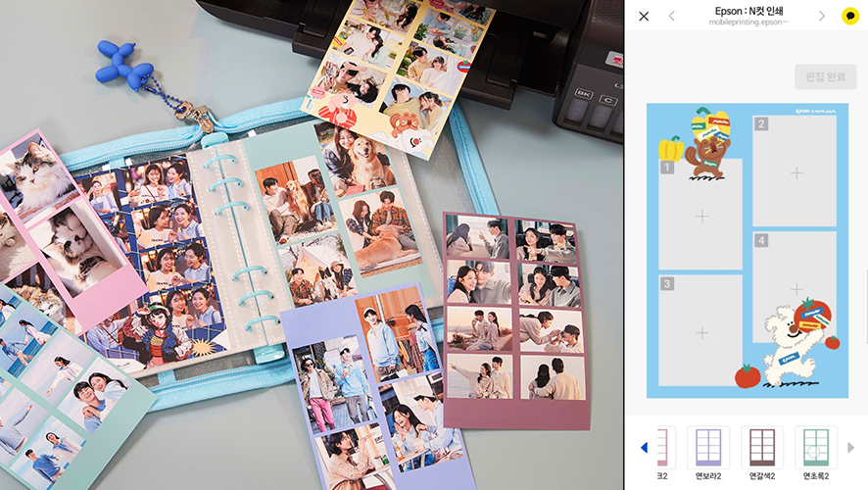Select the partially visible pink template thumbnail
868x490 pixels.
coord(666,447)
